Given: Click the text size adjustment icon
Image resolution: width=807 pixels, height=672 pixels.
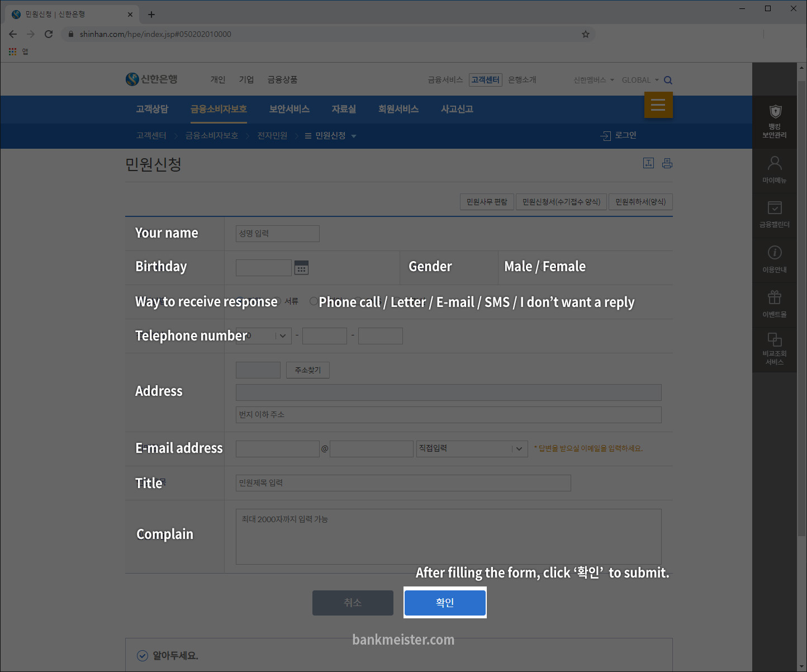Looking at the screenshot, I should pyautogui.click(x=648, y=163).
